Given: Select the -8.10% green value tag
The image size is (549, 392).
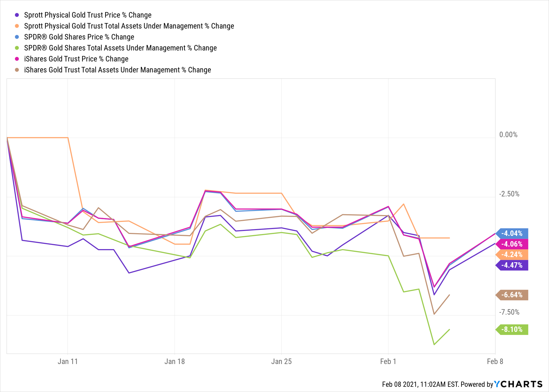Looking at the screenshot, I should (x=512, y=329).
